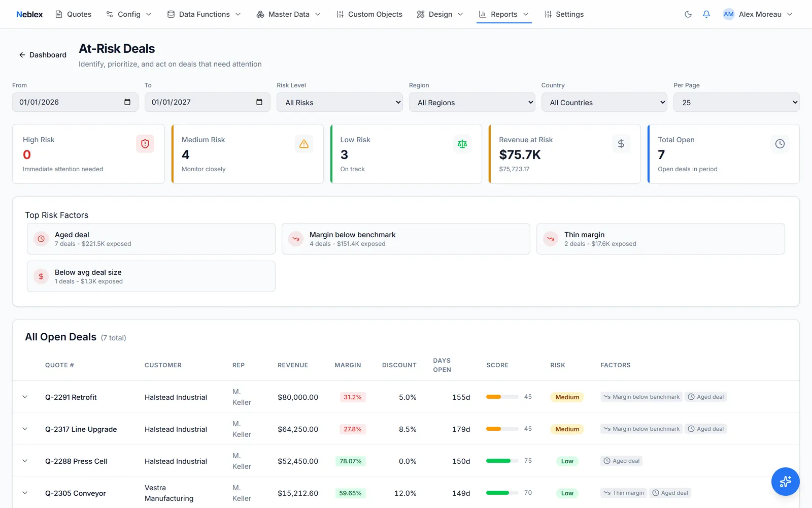Click the Q-2291 Retrofit score bar
Viewport: 812px width, 508px height.
502,397
